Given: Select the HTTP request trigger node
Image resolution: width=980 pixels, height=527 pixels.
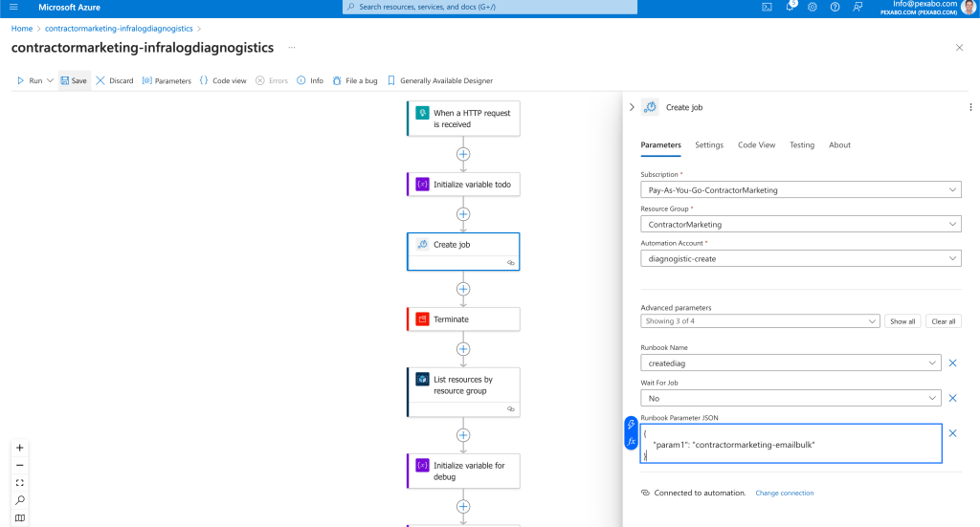Looking at the screenshot, I should point(463,119).
